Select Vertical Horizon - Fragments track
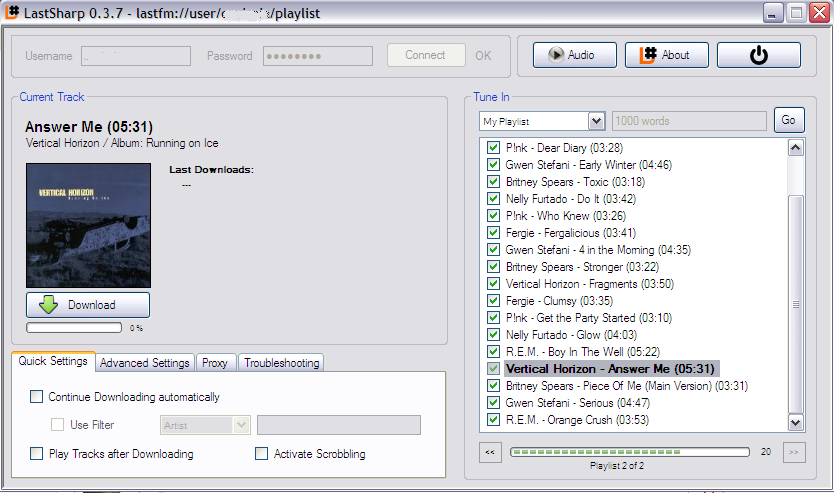This screenshot has width=834, height=493. click(589, 283)
